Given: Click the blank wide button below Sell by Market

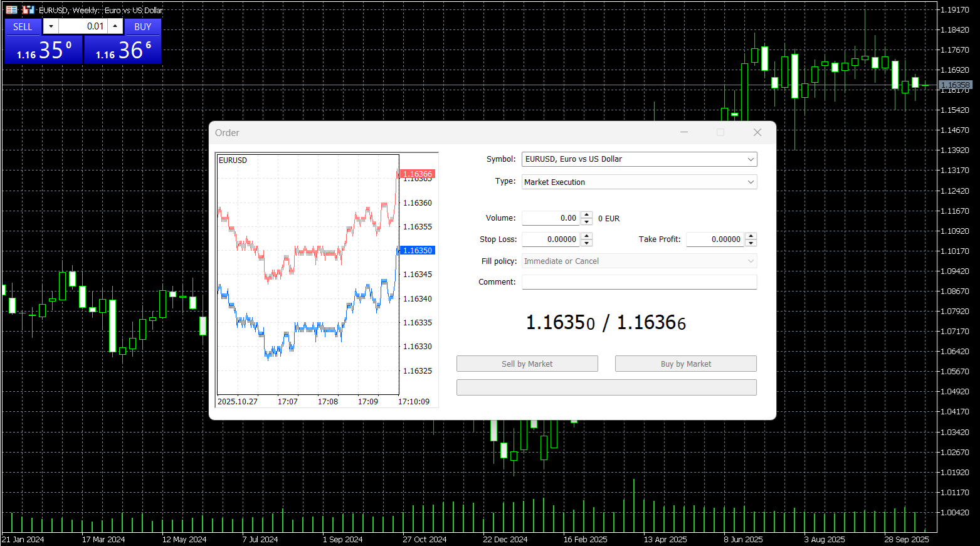Looking at the screenshot, I should pos(606,387).
